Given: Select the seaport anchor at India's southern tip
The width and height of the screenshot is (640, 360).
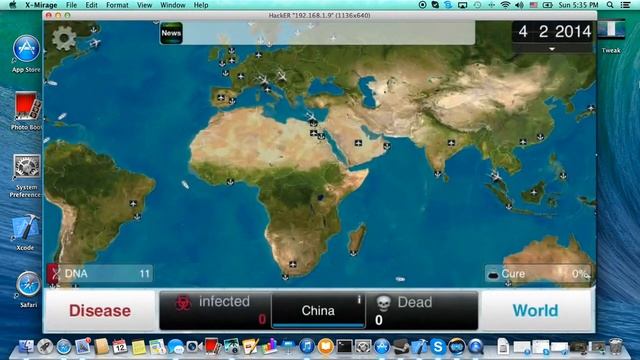Looking at the screenshot, I should click(438, 173).
